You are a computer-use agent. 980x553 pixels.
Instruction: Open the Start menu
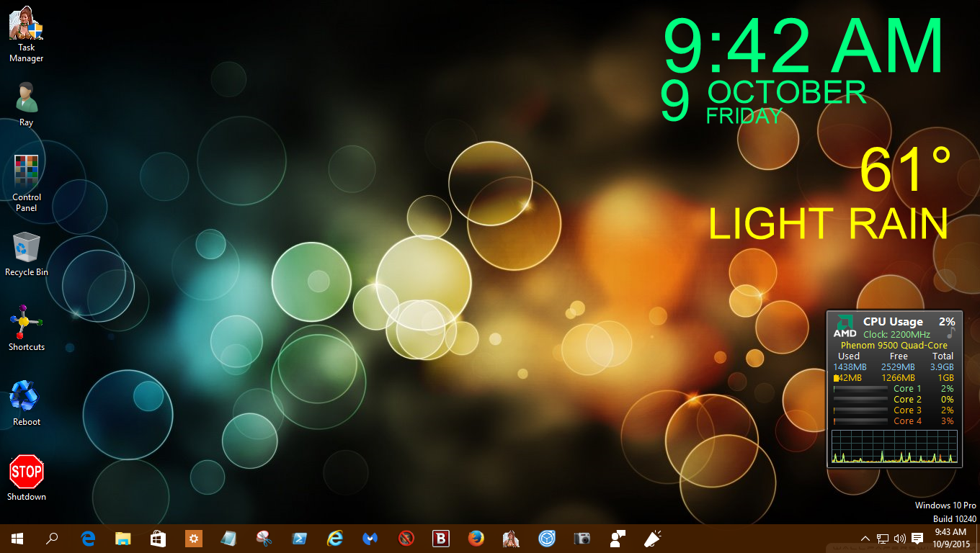[16, 539]
